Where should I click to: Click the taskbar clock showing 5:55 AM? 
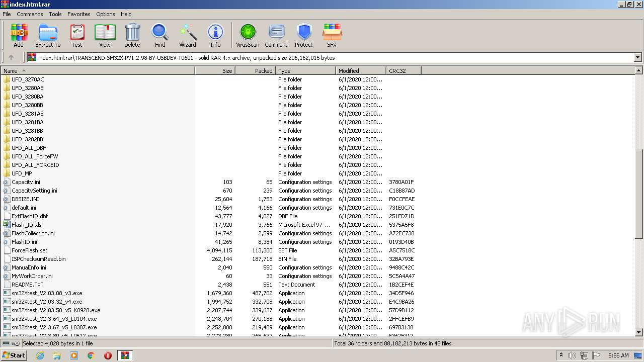(618, 355)
